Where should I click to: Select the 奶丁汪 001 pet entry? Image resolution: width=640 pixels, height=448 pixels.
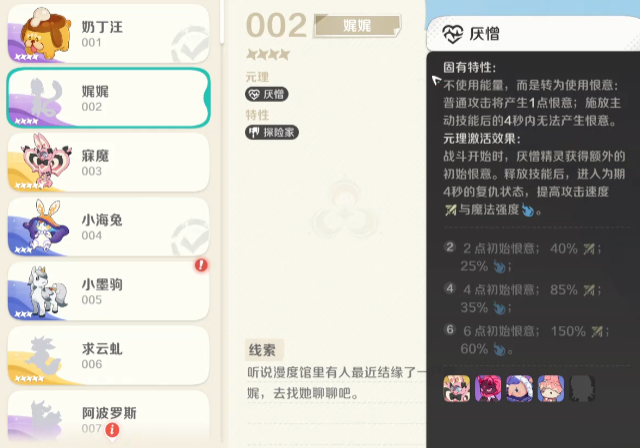point(109,34)
